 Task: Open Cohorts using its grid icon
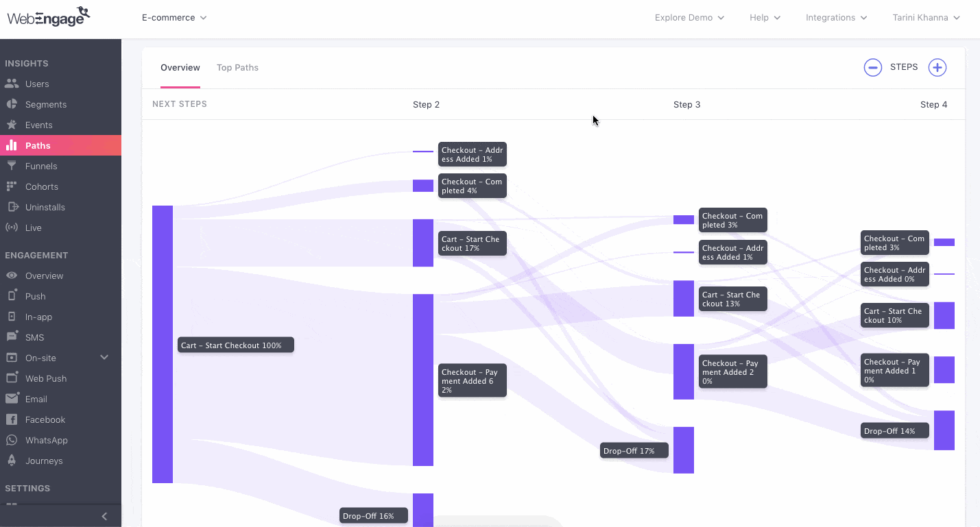[x=11, y=186]
